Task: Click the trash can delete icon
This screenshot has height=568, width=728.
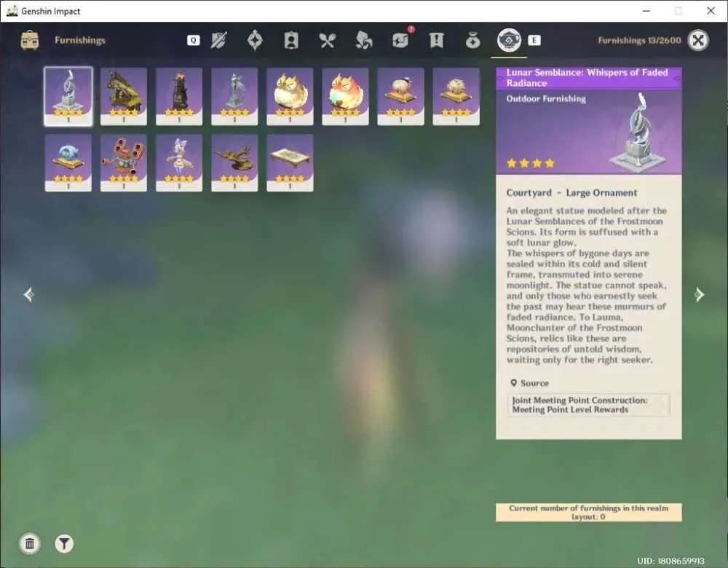Action: pos(30,543)
